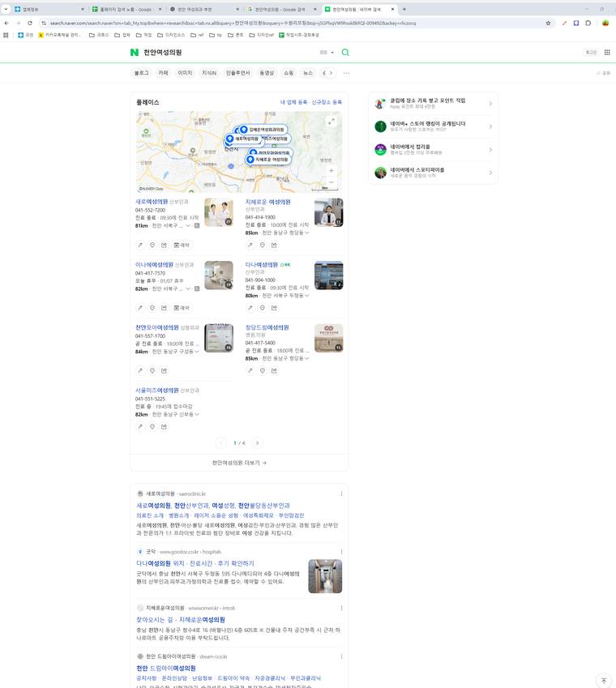
Task: Get directions to 새로여성의원
Action: 140,245
